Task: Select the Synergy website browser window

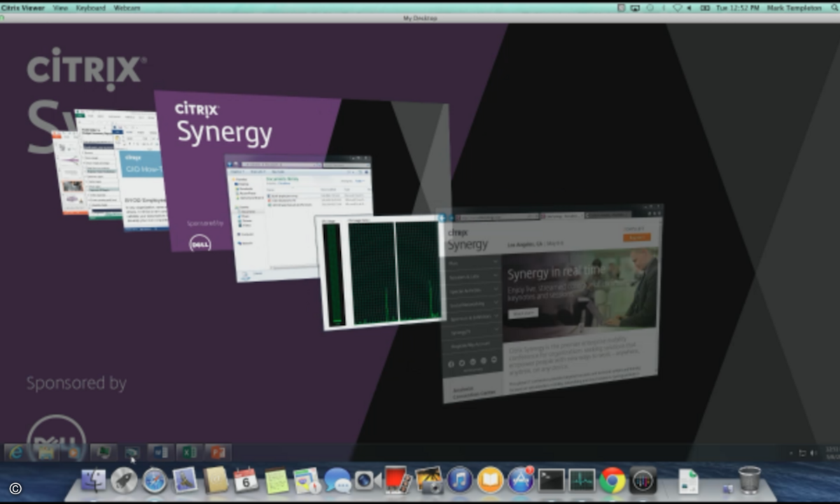Action: tap(552, 303)
